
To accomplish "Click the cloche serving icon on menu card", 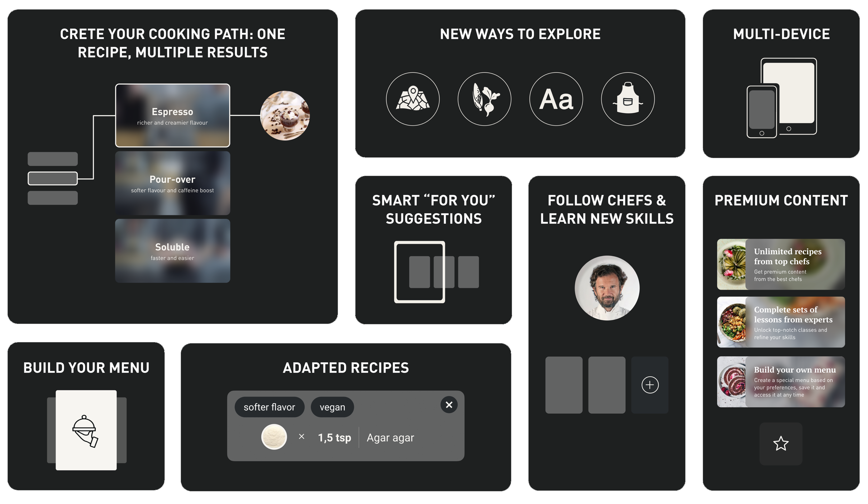I will point(86,431).
